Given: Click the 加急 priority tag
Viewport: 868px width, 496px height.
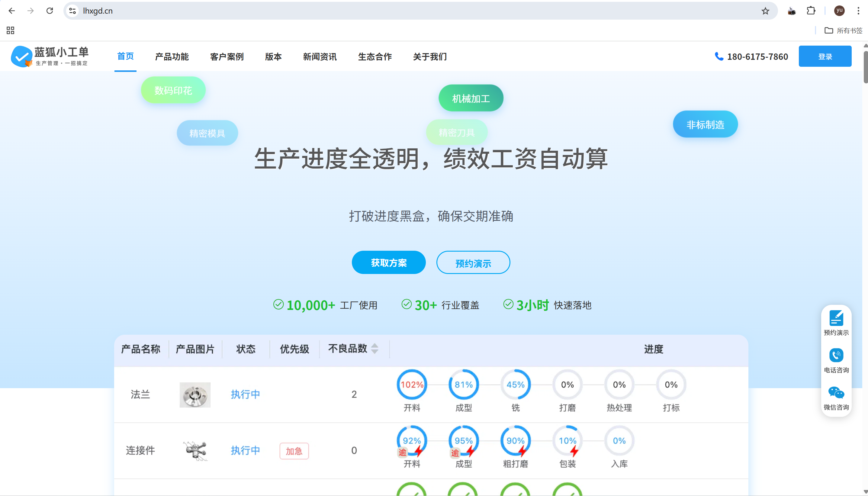Looking at the screenshot, I should pos(294,450).
